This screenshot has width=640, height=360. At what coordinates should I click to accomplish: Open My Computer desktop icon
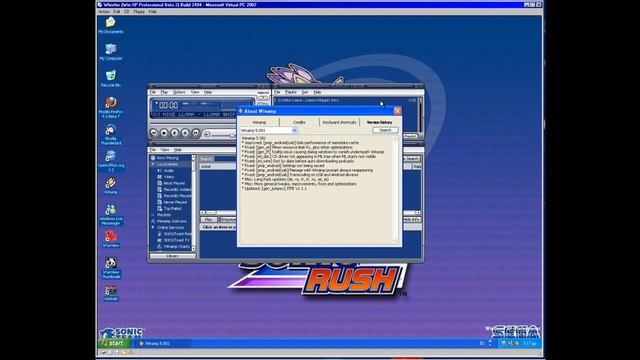tap(110, 52)
